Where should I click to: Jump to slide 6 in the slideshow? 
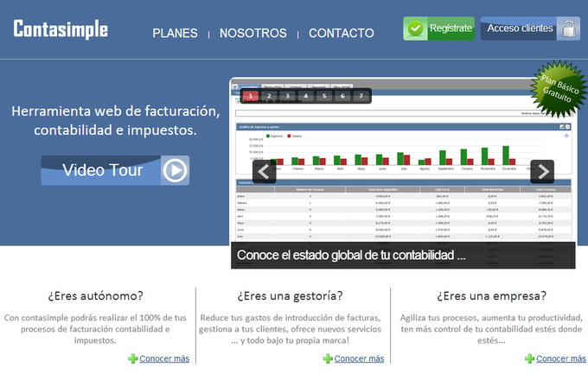click(x=342, y=96)
